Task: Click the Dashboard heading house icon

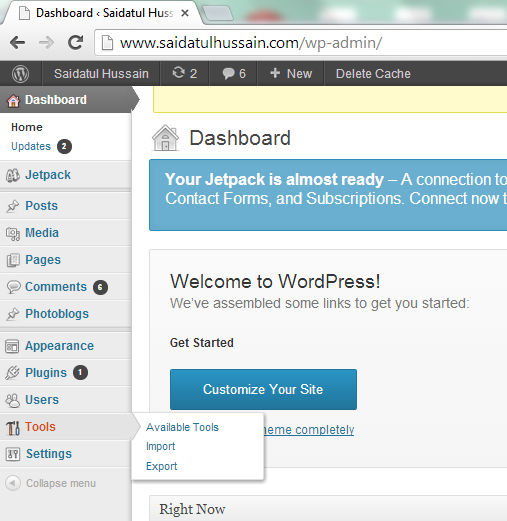Action: tap(165, 138)
